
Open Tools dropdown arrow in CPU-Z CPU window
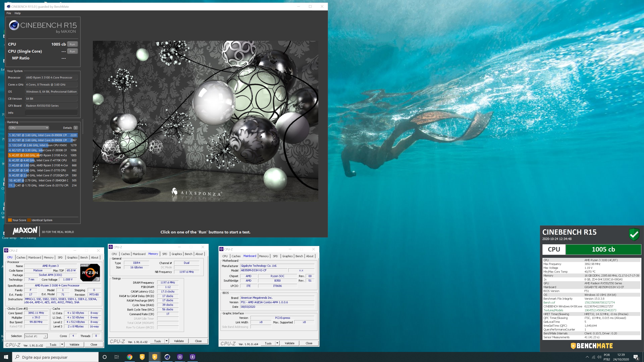tap(62, 345)
